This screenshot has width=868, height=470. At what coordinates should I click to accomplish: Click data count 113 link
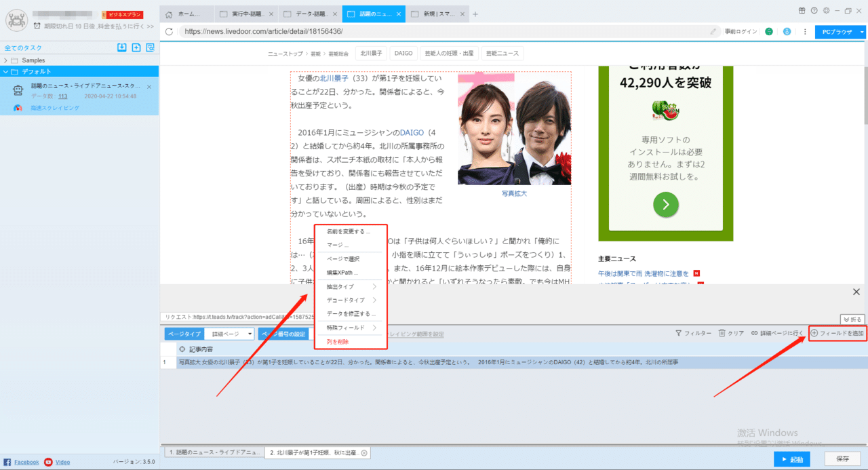click(62, 96)
